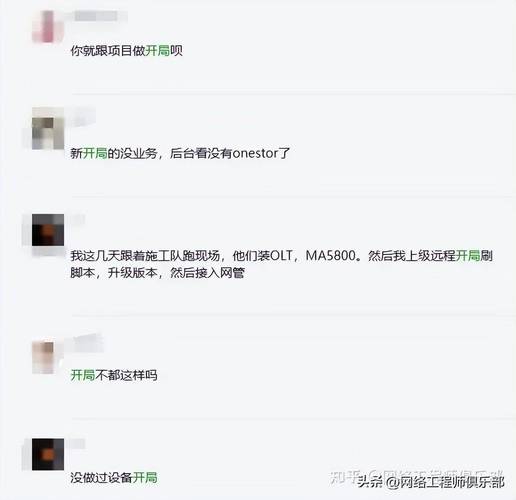Select the message about installing OLT MA5800
516x500 pixels.
point(281,264)
